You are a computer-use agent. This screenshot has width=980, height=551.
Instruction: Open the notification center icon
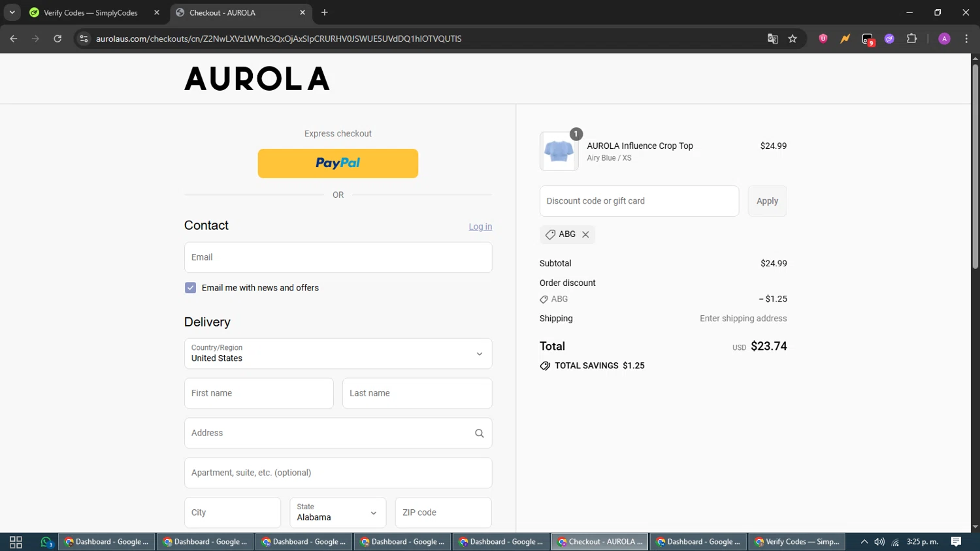point(956,542)
